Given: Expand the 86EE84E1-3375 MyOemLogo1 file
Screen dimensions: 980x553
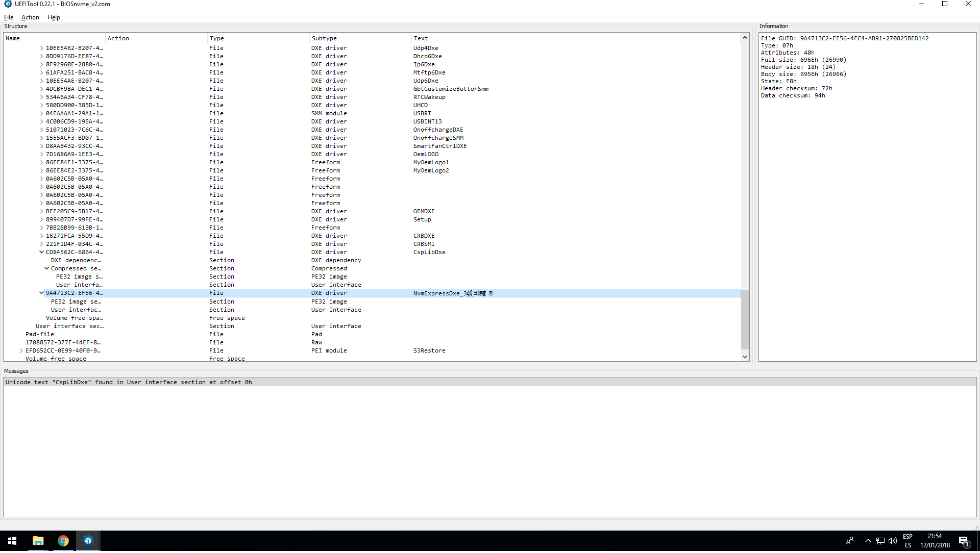Looking at the screenshot, I should (41, 163).
